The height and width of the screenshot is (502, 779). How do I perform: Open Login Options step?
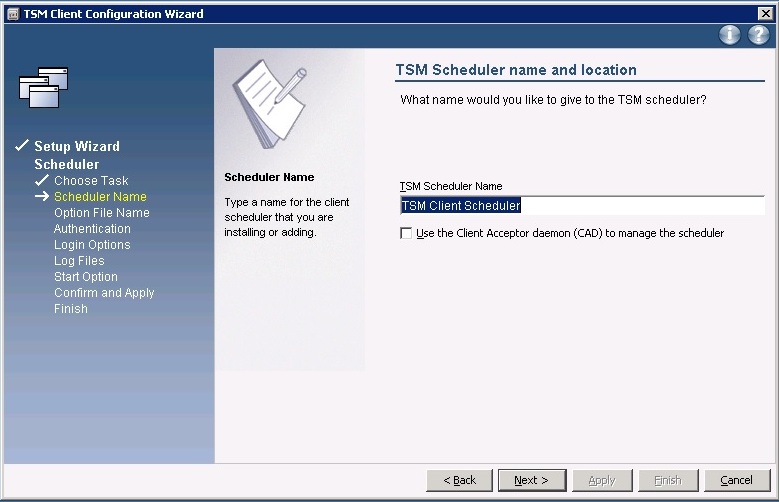[92, 245]
